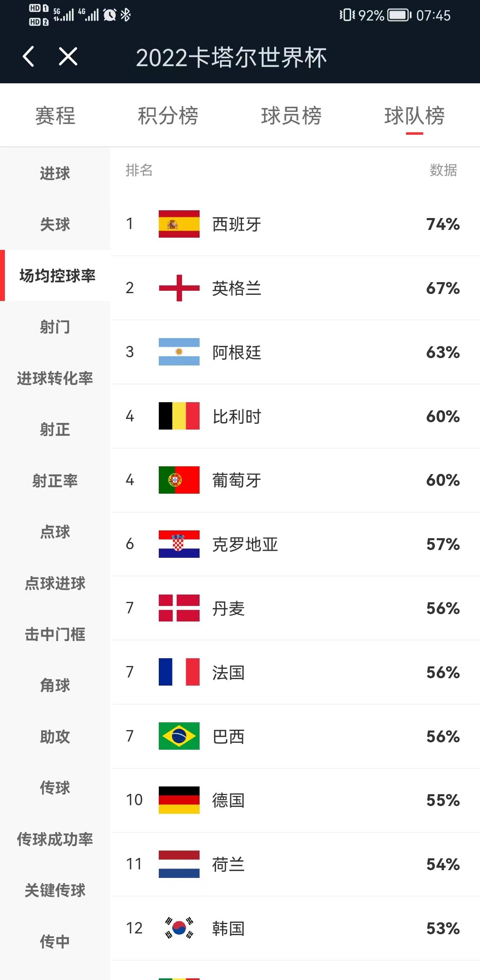
Task: Click the Netherlands flag icon
Action: coord(179,864)
